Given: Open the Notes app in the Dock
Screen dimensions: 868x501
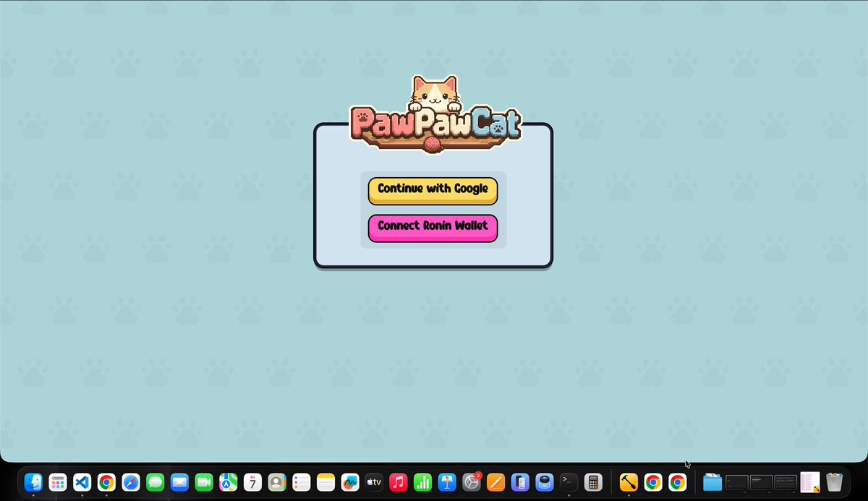Looking at the screenshot, I should pos(326,482).
